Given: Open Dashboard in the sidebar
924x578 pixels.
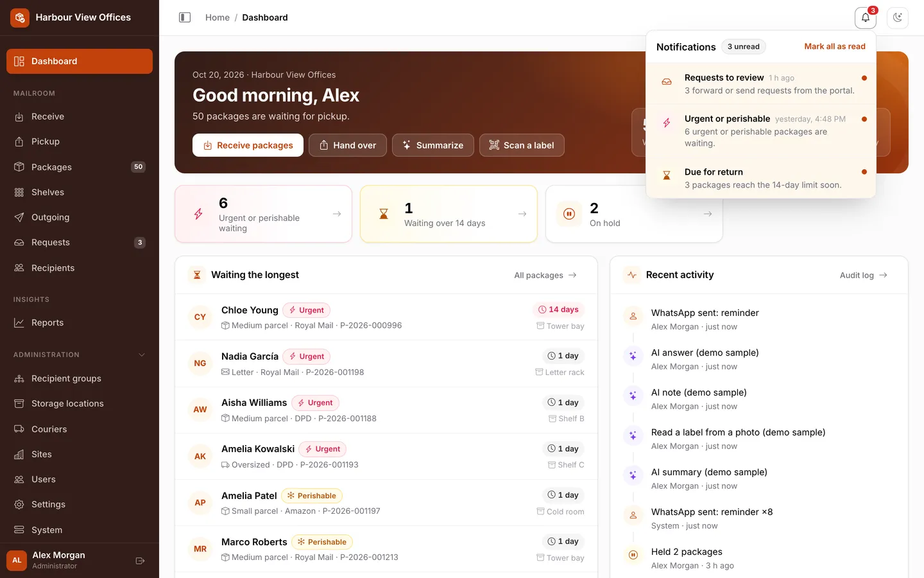Looking at the screenshot, I should click(x=80, y=61).
